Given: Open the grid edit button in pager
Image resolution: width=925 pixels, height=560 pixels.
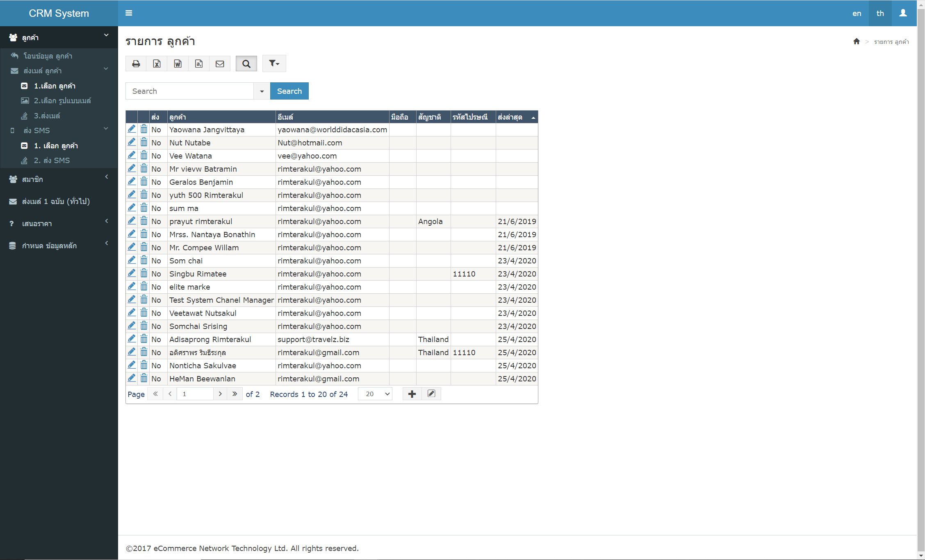Looking at the screenshot, I should tap(431, 394).
